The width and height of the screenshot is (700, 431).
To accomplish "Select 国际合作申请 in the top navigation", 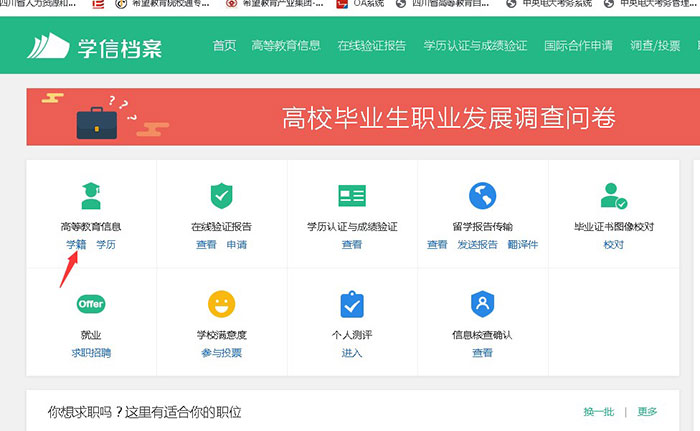I will click(x=579, y=46).
